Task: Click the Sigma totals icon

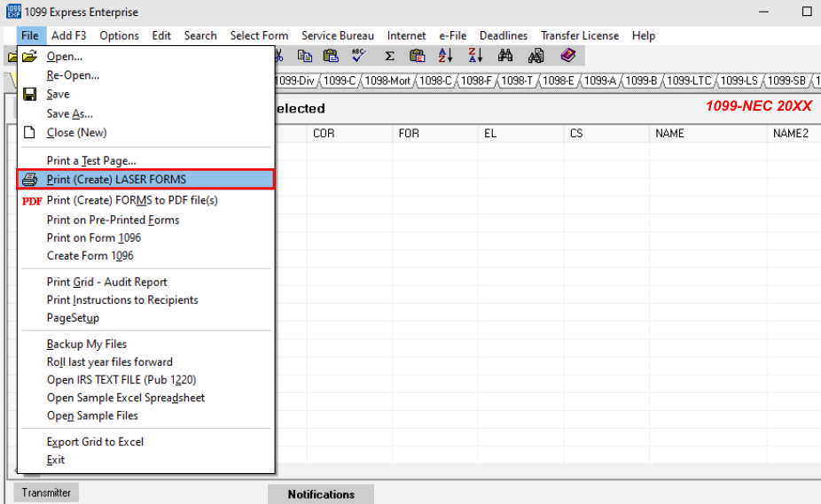Action: coord(389,56)
